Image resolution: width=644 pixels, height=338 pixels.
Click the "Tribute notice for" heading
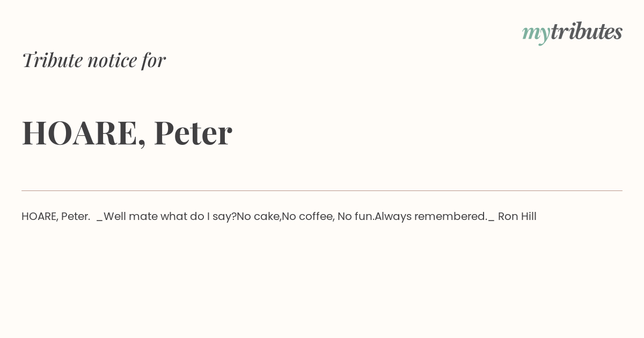point(93,60)
